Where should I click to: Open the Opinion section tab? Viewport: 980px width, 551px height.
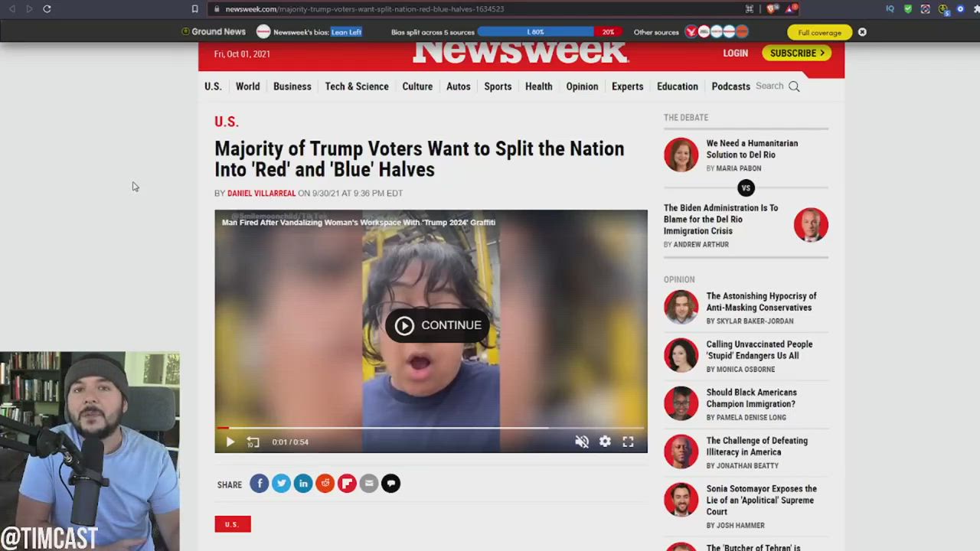point(582,86)
